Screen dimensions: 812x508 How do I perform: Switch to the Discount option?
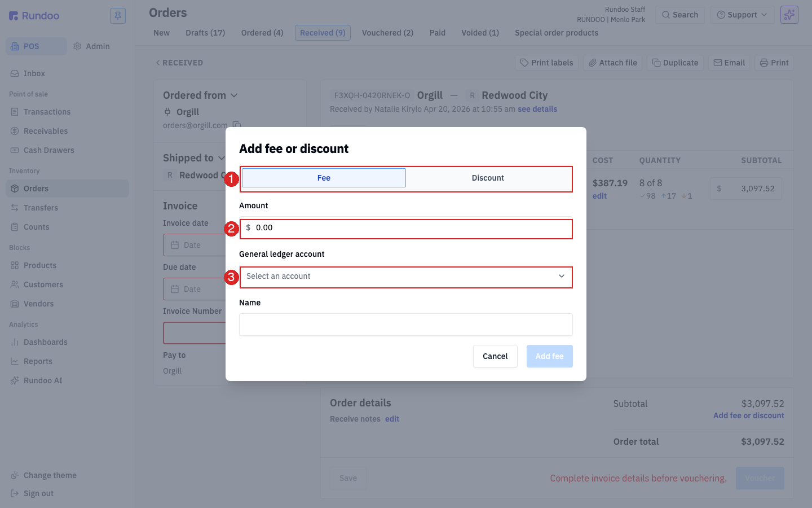click(488, 178)
